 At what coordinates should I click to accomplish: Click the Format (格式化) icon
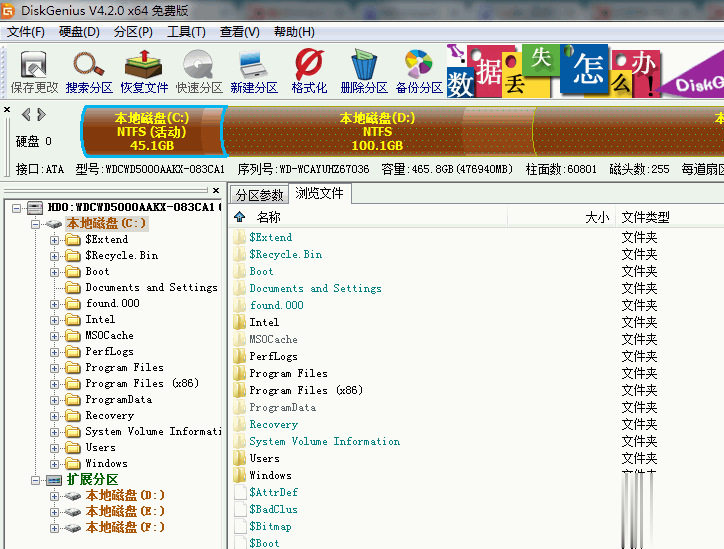pyautogui.click(x=309, y=72)
